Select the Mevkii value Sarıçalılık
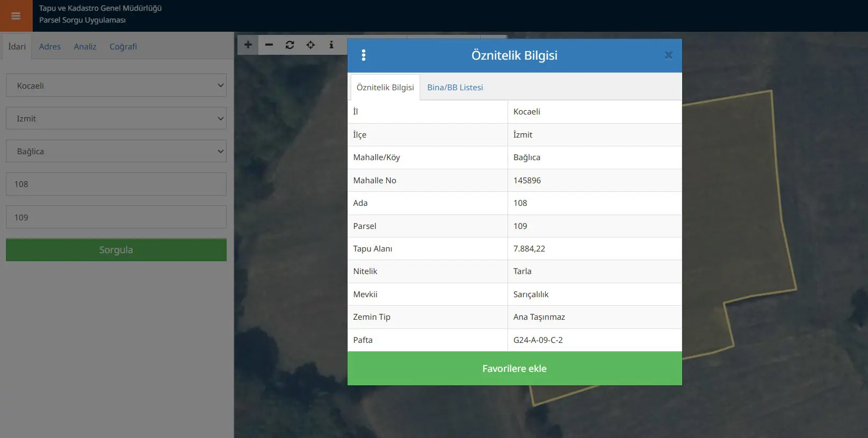 click(x=531, y=295)
